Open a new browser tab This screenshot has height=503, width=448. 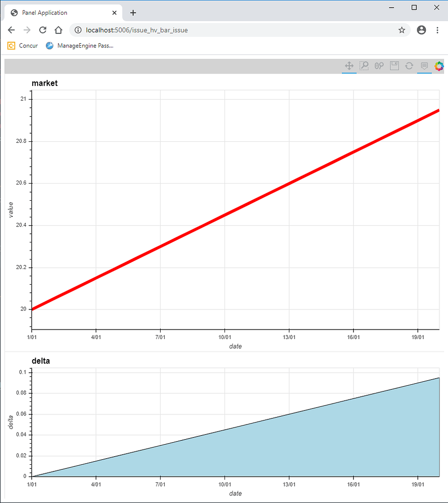pos(133,12)
